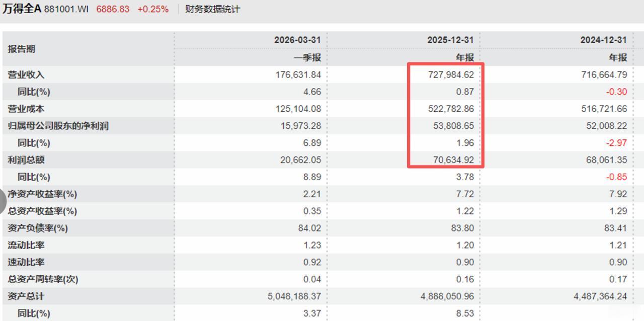This screenshot has height=321, width=644.
Task: Select the 流动比率 row label
Action: click(x=26, y=246)
